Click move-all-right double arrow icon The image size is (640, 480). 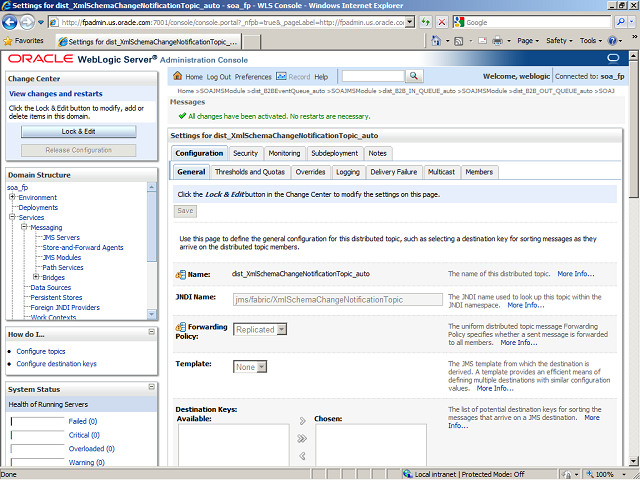(303, 438)
